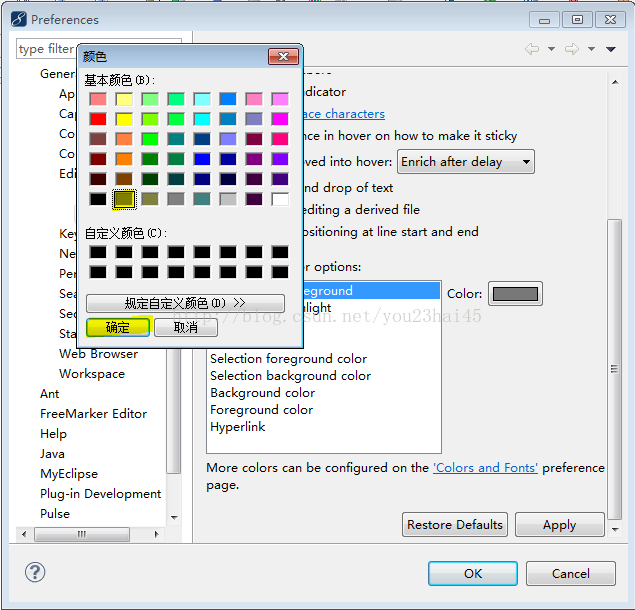The image size is (635, 610).
Task: Pick the bright yellow basic color swatch
Action: pyautogui.click(x=124, y=119)
